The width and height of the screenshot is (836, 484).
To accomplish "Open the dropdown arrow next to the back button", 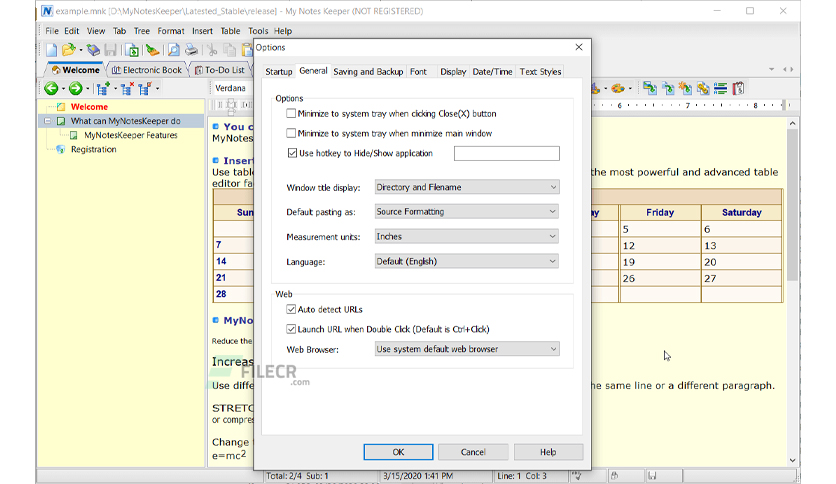I will 63,88.
